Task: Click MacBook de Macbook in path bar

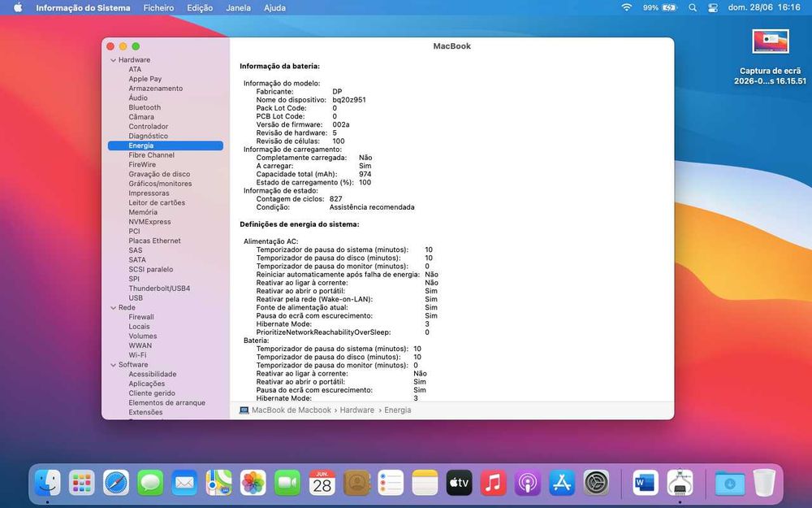Action: pos(291,410)
